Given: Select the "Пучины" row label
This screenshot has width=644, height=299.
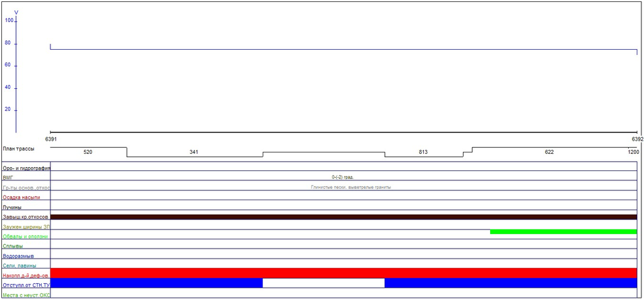Looking at the screenshot, I should [x=13, y=207].
